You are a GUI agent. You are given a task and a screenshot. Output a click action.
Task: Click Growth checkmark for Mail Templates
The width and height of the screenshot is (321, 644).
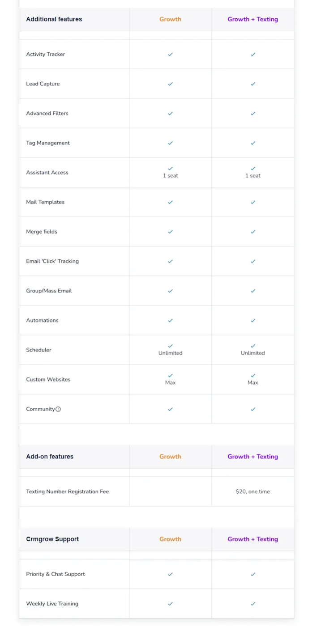pyautogui.click(x=170, y=202)
